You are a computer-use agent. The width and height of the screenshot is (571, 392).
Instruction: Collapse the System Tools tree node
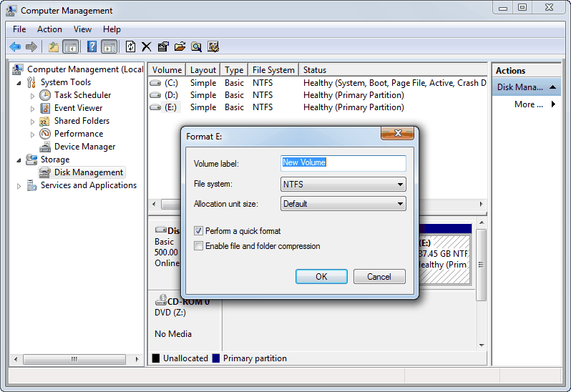(x=19, y=83)
